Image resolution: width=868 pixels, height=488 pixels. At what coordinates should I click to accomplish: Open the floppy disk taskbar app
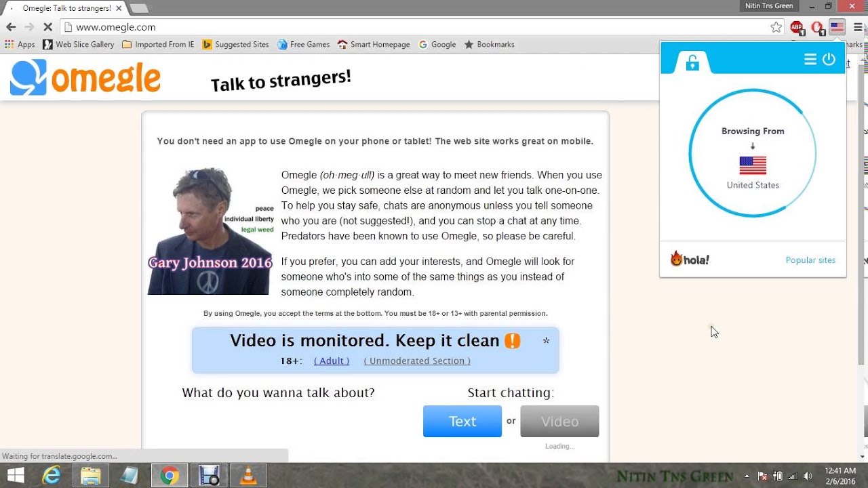[x=209, y=476]
